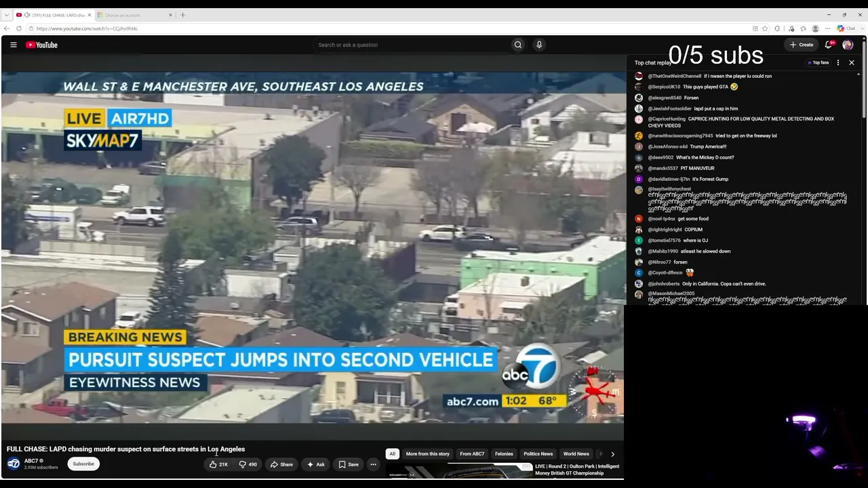Close the Choose an account tab
Screen dimensions: 868x488
coord(170,15)
